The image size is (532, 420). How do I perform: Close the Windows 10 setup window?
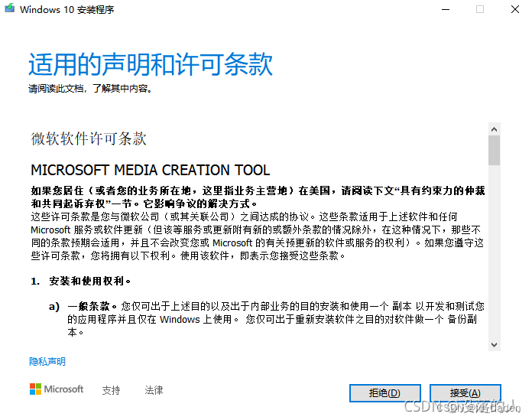point(515,9)
